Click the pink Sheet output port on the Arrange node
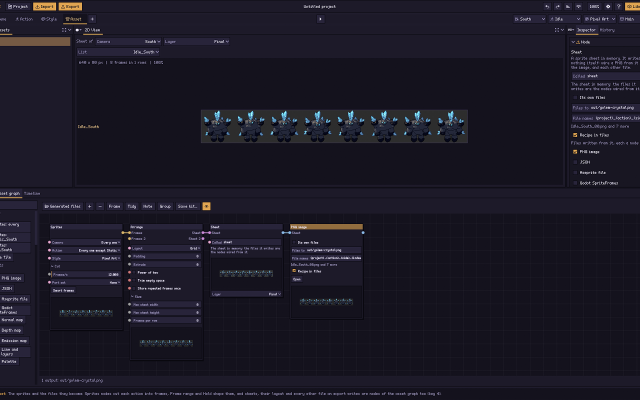The width and height of the screenshot is (640, 400). [203, 233]
